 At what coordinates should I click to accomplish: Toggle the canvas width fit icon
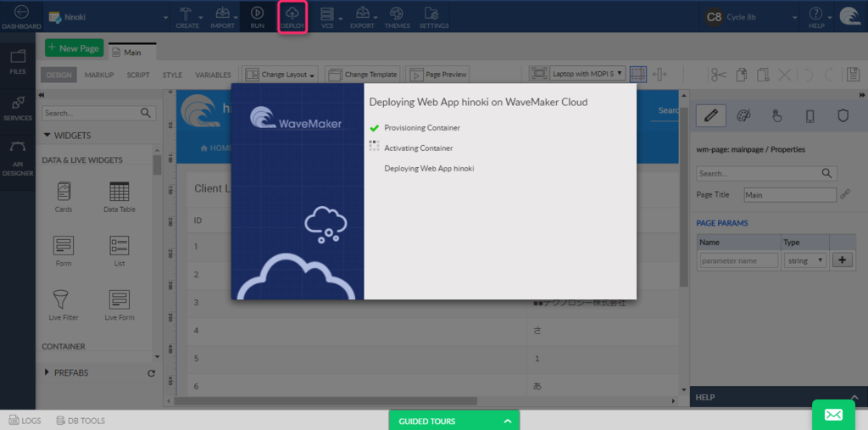click(659, 75)
